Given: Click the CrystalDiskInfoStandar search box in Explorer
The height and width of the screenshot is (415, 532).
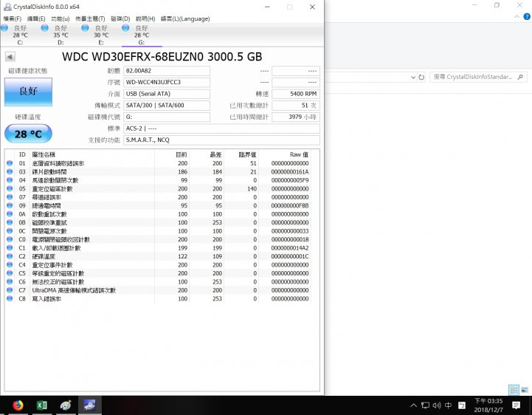Looking at the screenshot, I should click(478, 77).
